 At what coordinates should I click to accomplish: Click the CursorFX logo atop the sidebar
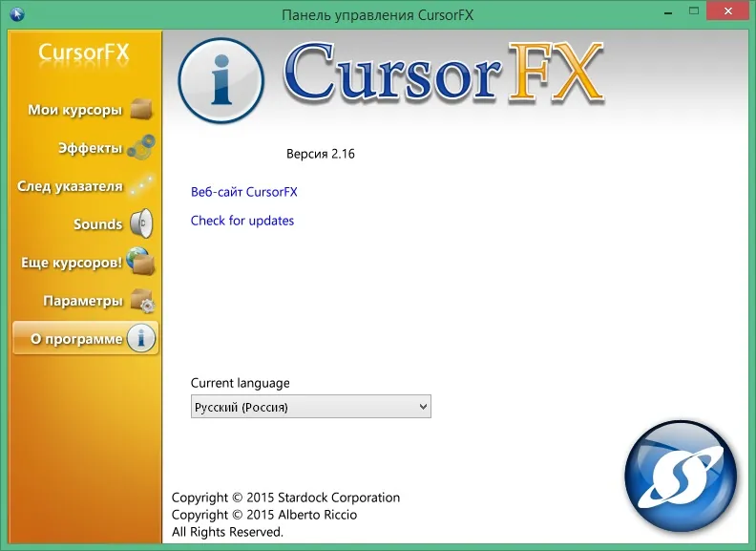(x=84, y=53)
